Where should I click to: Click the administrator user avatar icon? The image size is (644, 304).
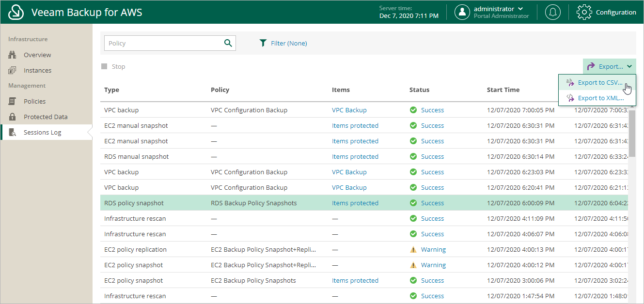point(462,12)
